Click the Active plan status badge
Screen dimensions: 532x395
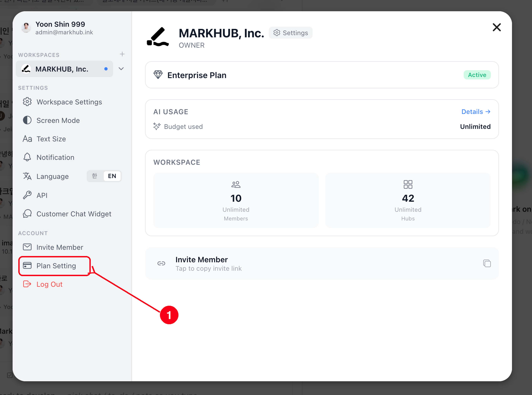[477, 75]
